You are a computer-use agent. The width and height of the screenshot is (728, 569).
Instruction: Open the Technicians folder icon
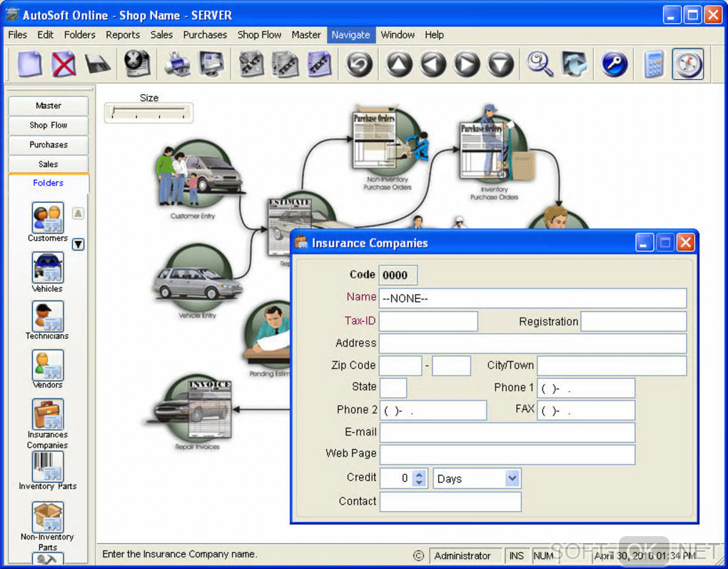(48, 316)
